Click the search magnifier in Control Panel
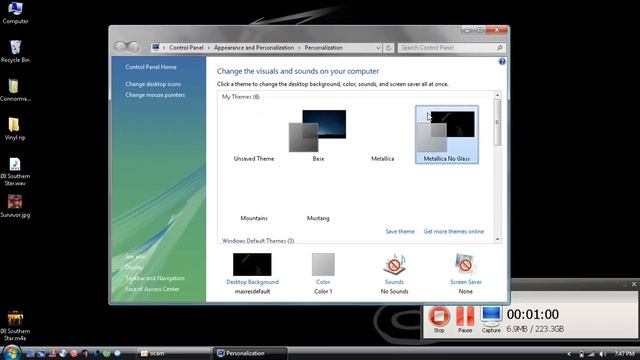The image size is (640, 360). click(500, 48)
